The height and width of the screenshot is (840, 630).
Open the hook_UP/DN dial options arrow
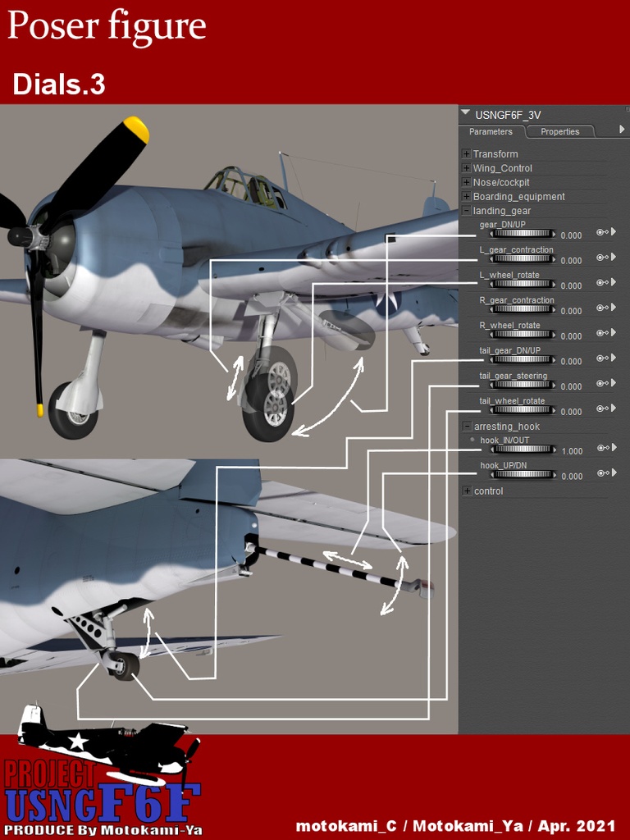coord(614,473)
